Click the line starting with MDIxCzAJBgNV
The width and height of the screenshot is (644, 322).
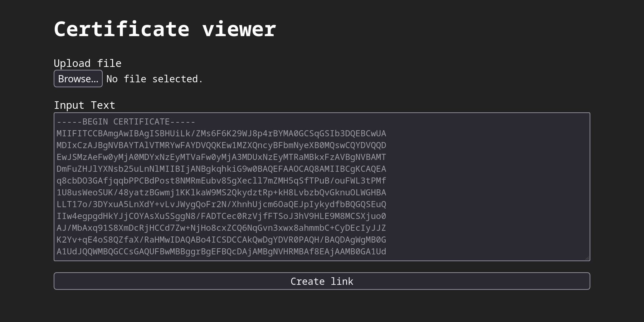coord(221,145)
